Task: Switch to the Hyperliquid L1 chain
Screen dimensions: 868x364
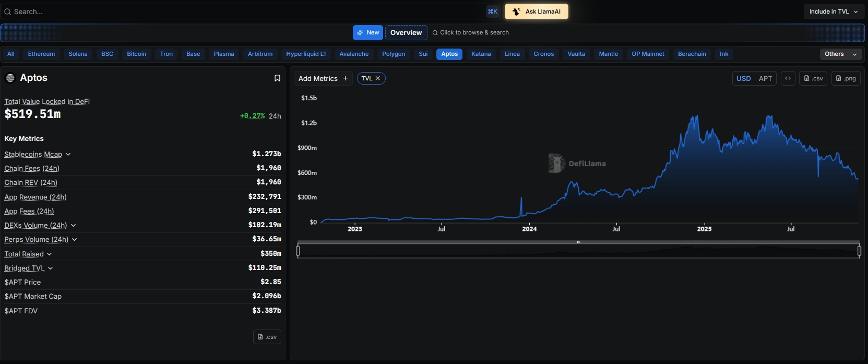Action: pos(306,54)
